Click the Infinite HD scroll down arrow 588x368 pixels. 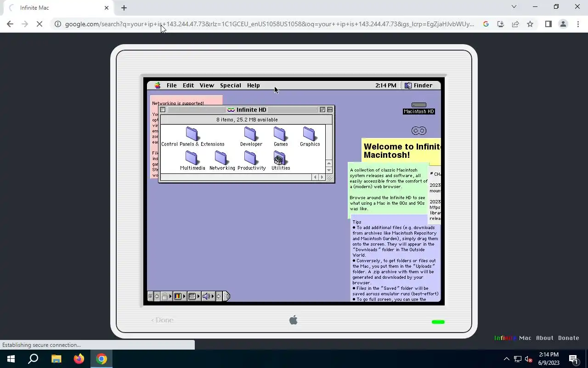click(329, 170)
